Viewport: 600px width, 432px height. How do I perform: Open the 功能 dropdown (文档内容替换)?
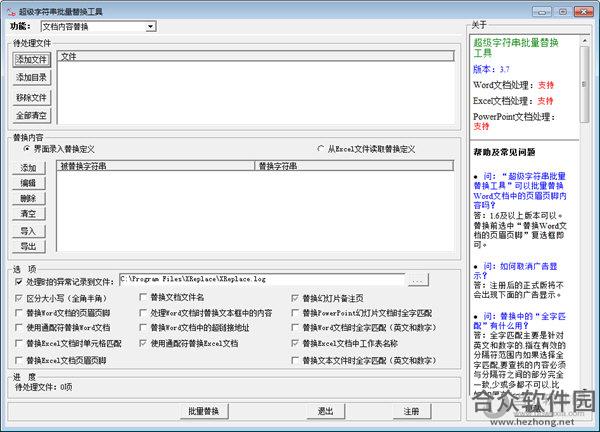pos(98,26)
